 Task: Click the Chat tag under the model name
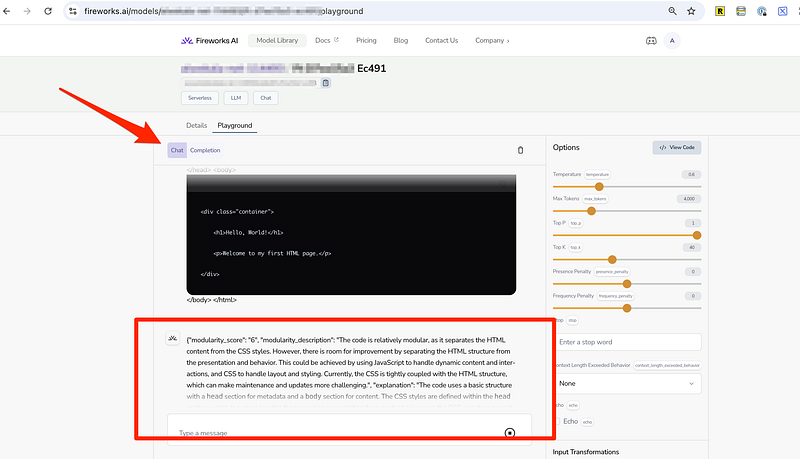[x=266, y=98]
